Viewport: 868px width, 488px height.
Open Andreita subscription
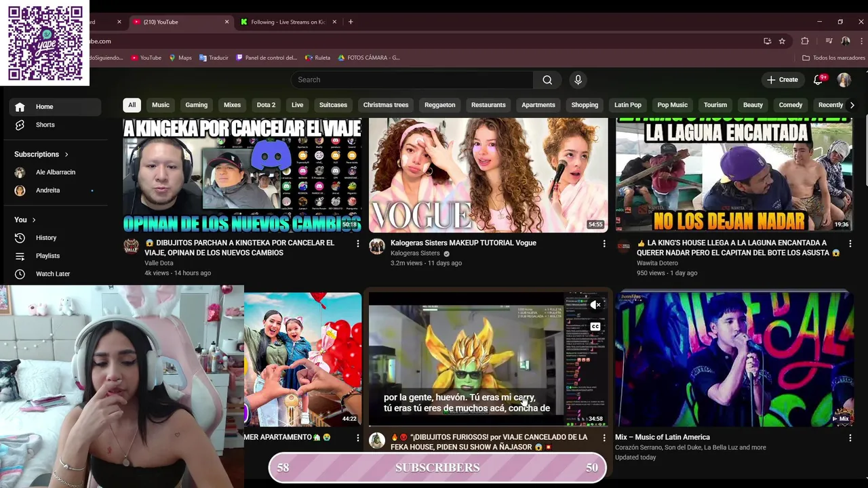pyautogui.click(x=55, y=190)
